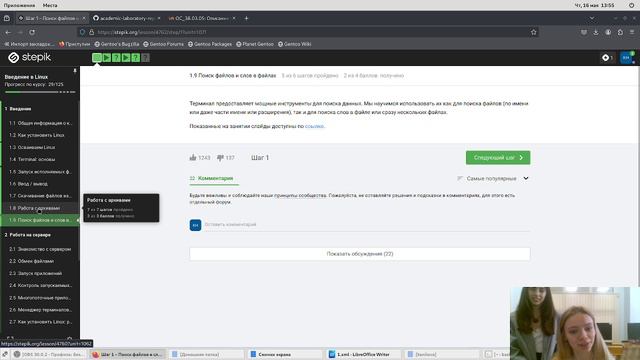Open the browser extensions icon

(620, 32)
